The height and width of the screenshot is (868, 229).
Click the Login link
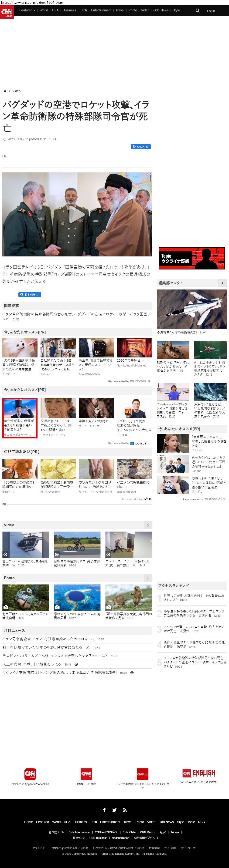click(211, 11)
